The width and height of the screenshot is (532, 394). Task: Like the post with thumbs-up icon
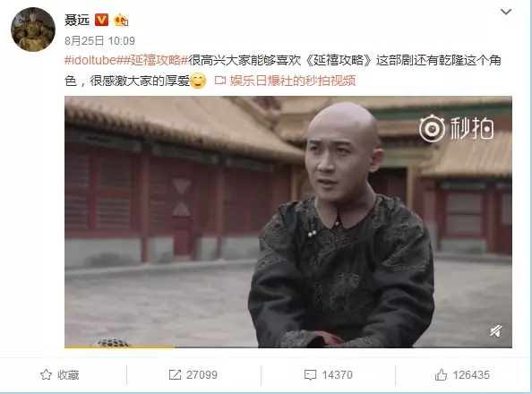(441, 374)
